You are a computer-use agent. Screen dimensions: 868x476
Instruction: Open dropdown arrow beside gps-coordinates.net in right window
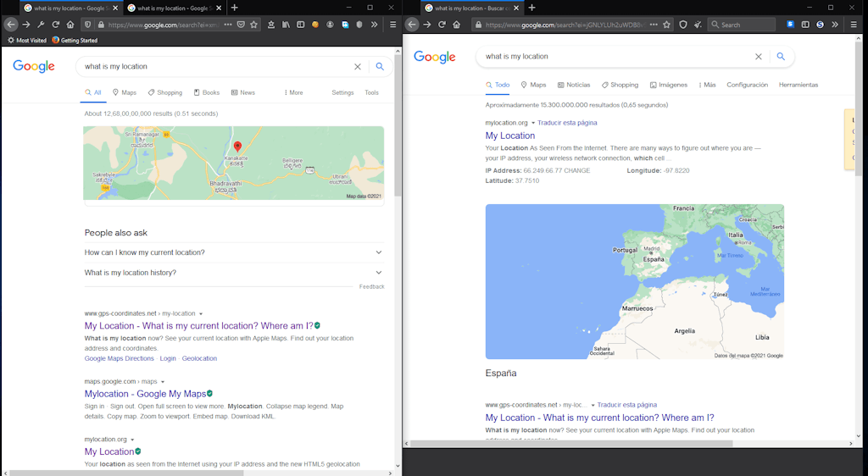tap(593, 405)
